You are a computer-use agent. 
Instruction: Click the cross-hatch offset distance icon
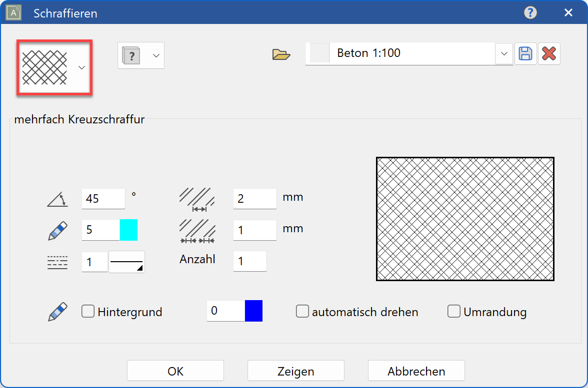pos(197,230)
